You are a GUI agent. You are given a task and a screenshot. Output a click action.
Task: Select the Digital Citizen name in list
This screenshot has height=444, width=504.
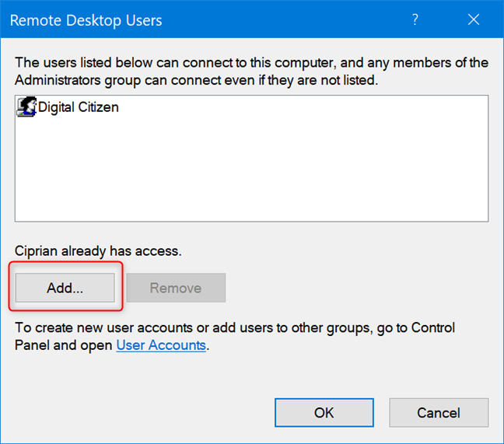79,107
